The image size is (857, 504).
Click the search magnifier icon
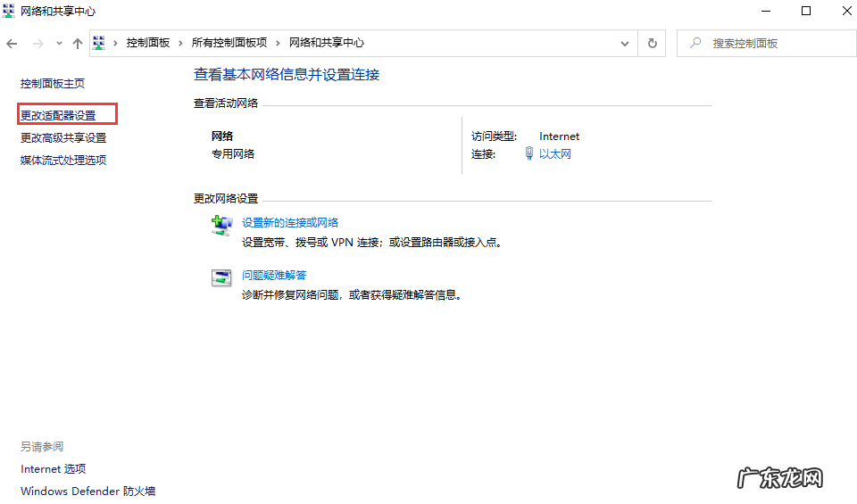point(695,43)
